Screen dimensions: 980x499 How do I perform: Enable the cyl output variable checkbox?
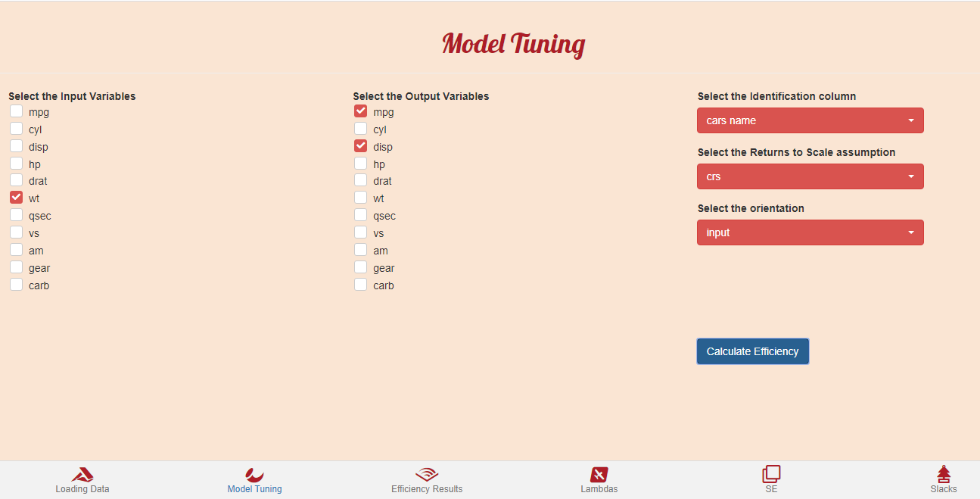pos(360,129)
